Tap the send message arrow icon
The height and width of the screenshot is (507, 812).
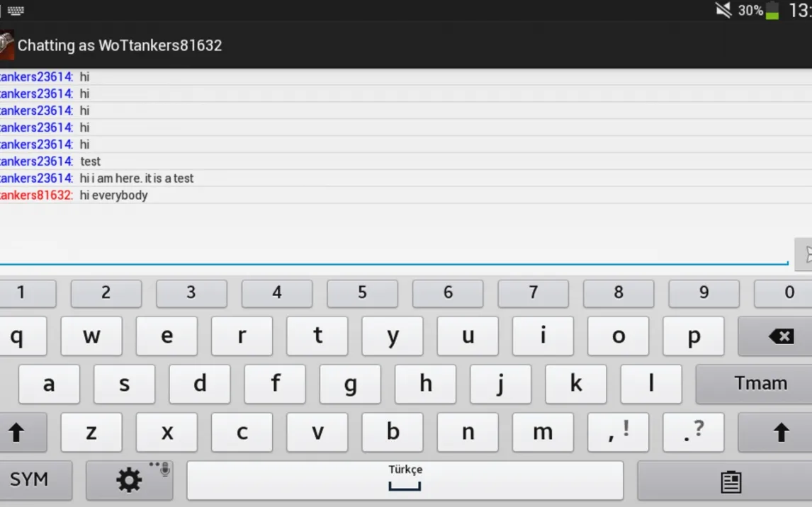tap(804, 254)
